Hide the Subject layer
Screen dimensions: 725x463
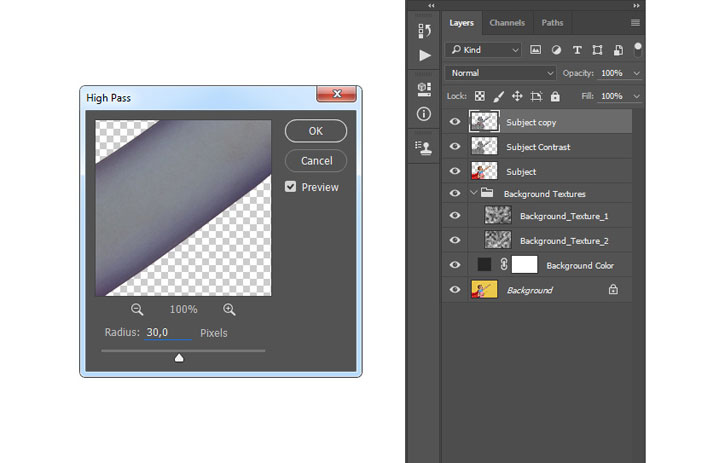pos(455,171)
